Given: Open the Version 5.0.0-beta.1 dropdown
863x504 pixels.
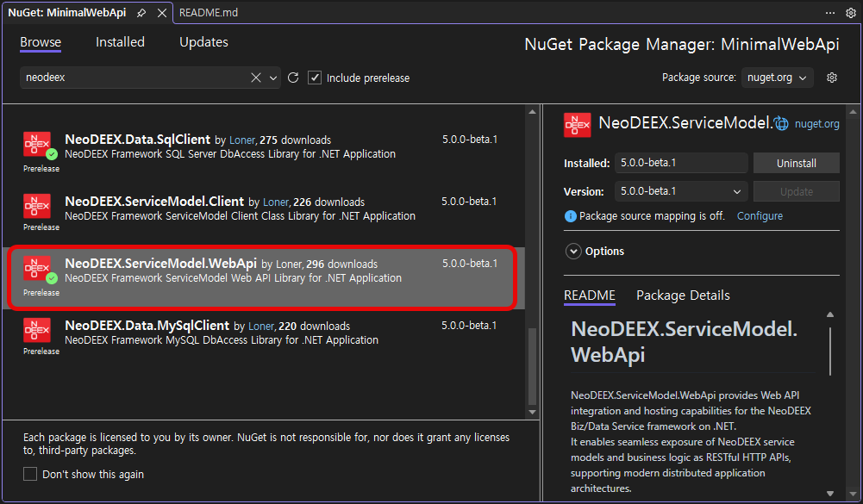Looking at the screenshot, I should pos(681,191).
